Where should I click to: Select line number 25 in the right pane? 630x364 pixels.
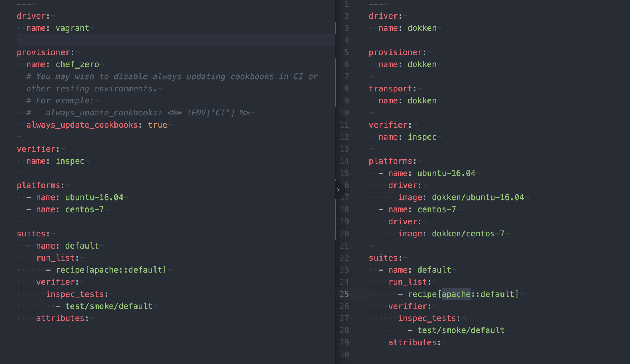344,294
